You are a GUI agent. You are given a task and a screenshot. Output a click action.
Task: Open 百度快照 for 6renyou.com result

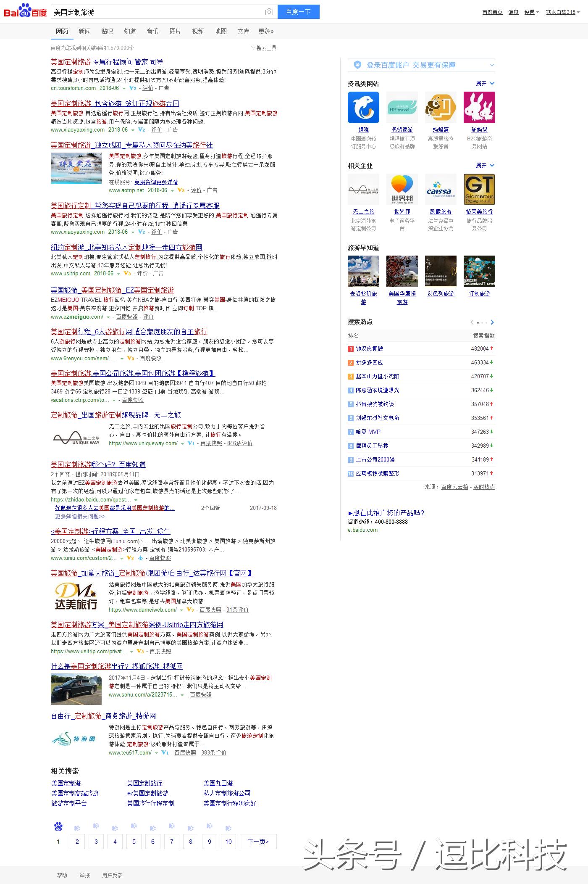(x=151, y=359)
